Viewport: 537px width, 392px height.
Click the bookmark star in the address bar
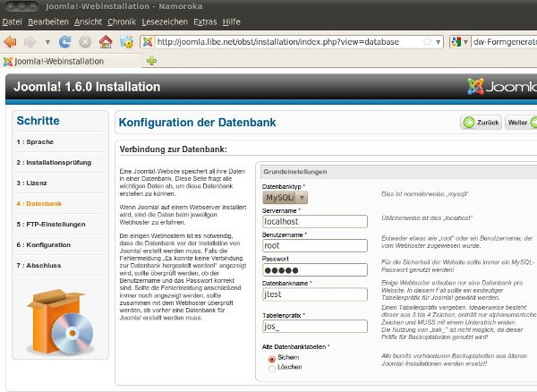pos(428,42)
